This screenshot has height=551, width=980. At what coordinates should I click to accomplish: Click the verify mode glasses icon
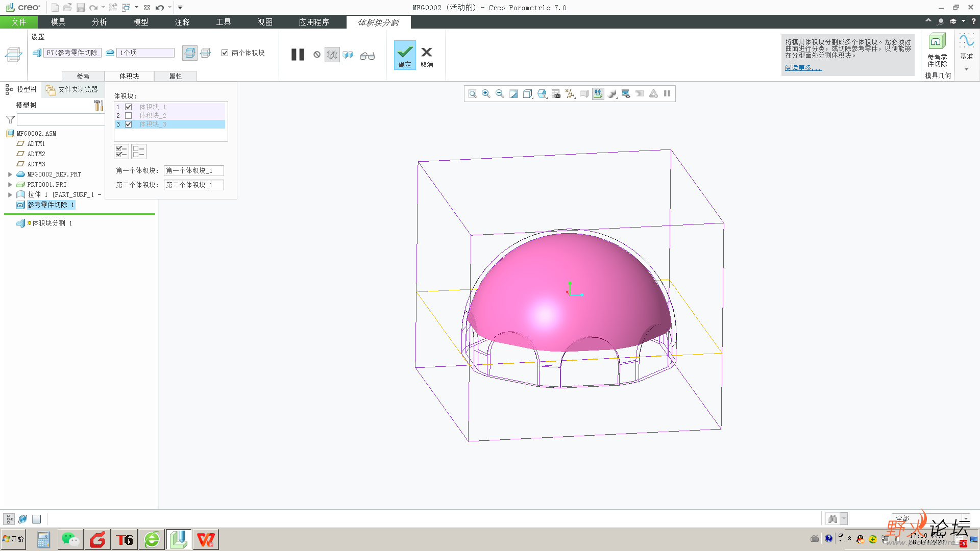pyautogui.click(x=367, y=56)
